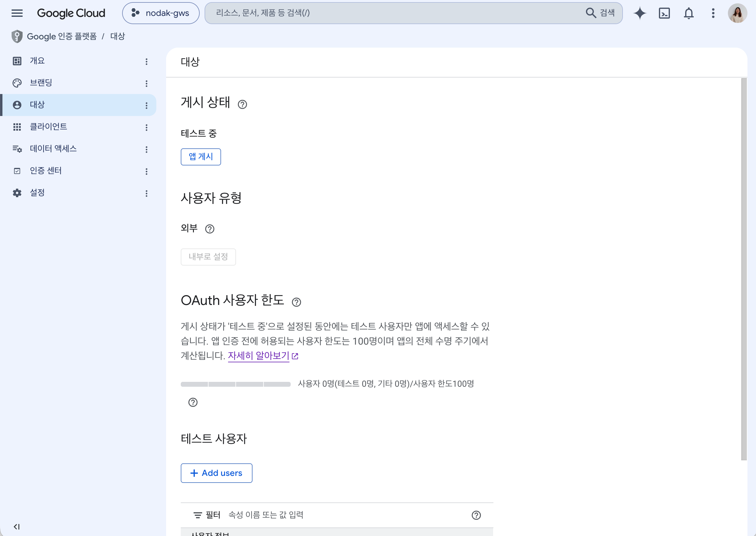Click the Add users button

[x=216, y=473]
